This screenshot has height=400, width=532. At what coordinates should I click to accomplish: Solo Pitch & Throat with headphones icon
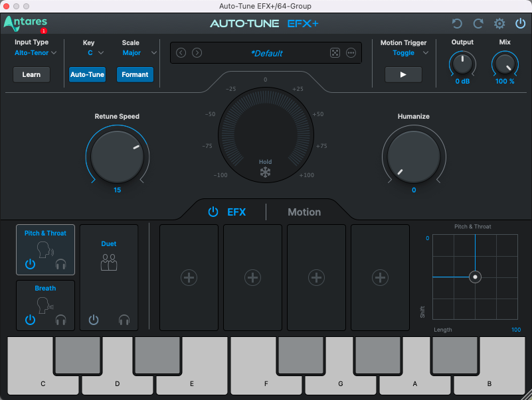[x=60, y=264]
